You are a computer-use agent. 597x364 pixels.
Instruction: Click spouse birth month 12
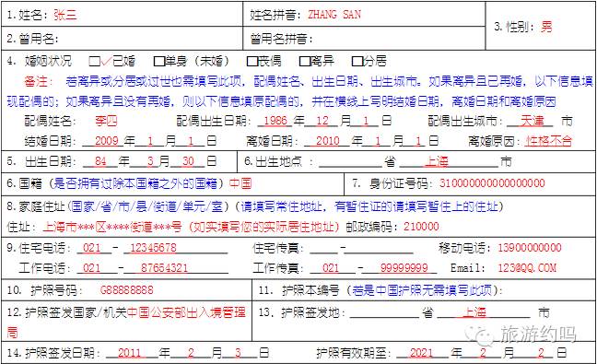322,121
